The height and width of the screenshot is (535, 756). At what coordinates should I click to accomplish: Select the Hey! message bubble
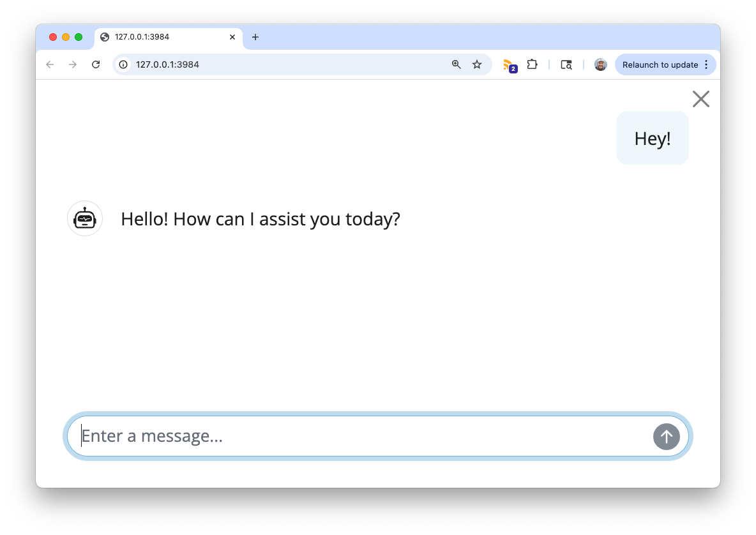652,138
